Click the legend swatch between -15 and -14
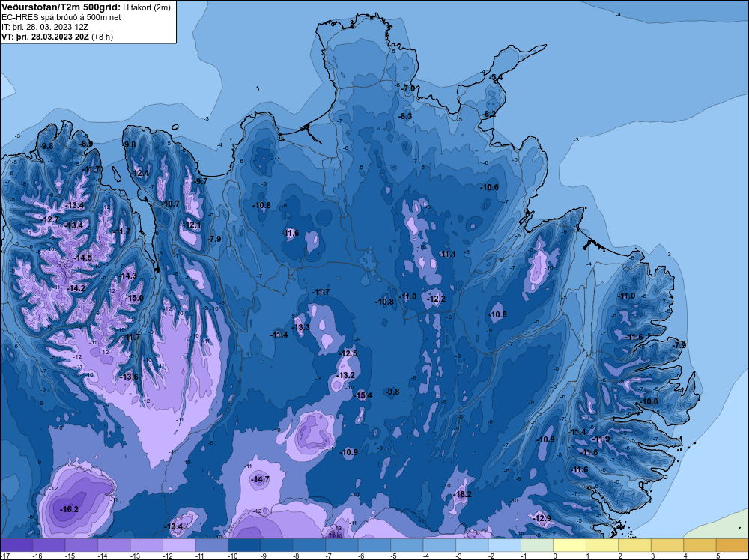The width and height of the screenshot is (749, 560). (x=82, y=545)
